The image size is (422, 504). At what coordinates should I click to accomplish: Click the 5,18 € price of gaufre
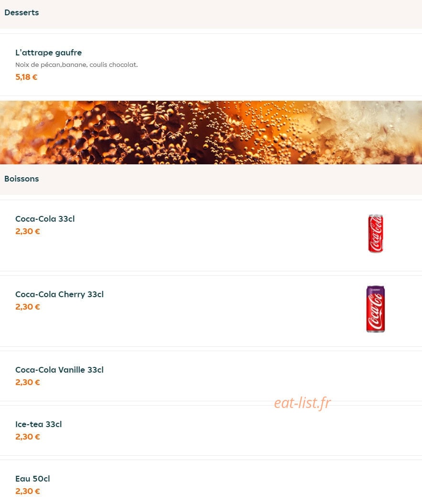[x=26, y=77]
